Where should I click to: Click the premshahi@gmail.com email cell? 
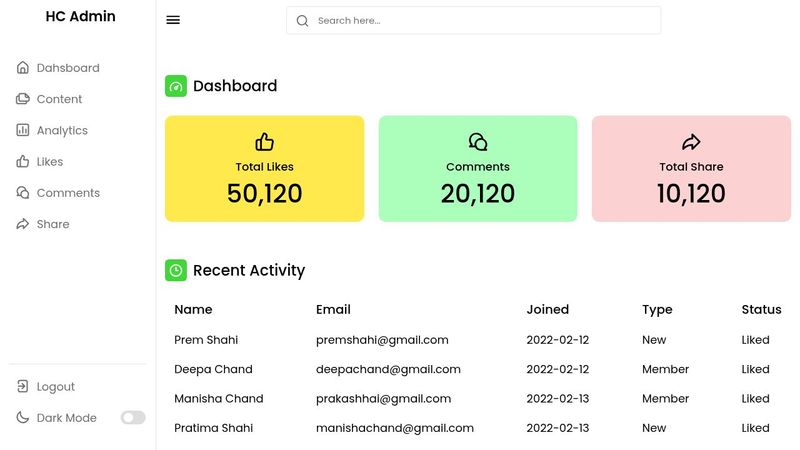[382, 340]
